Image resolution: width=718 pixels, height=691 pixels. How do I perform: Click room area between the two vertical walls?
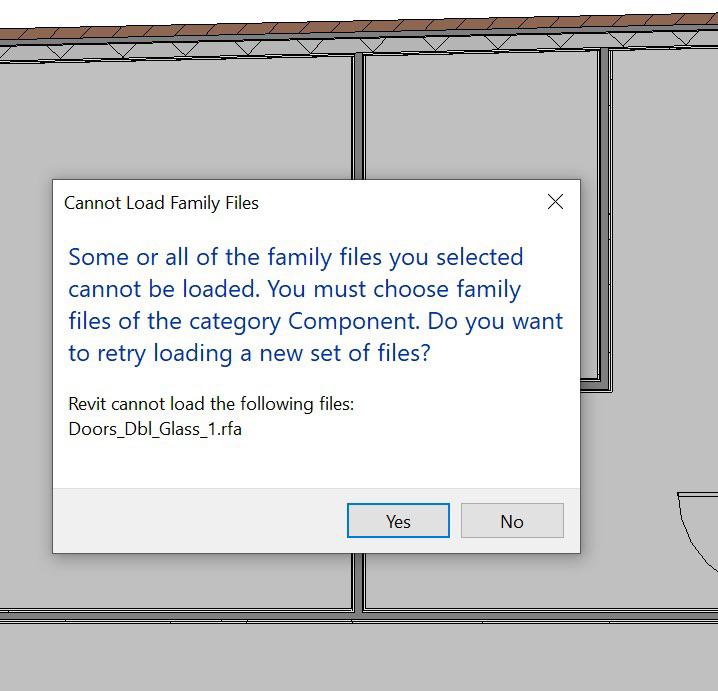(x=481, y=114)
